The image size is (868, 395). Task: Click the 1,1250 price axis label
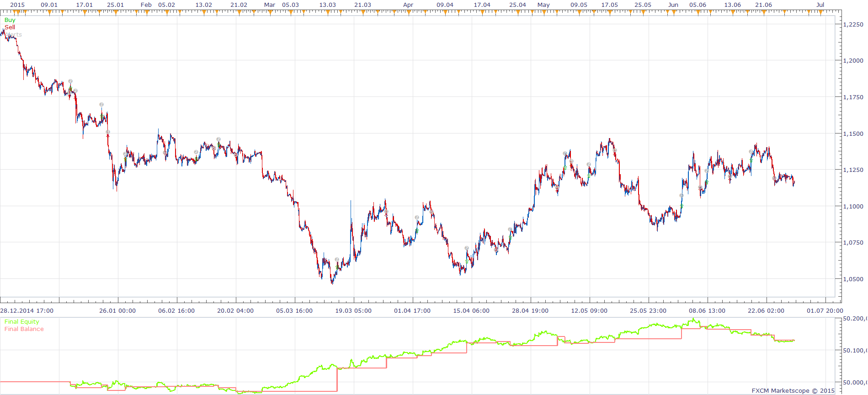(853, 170)
